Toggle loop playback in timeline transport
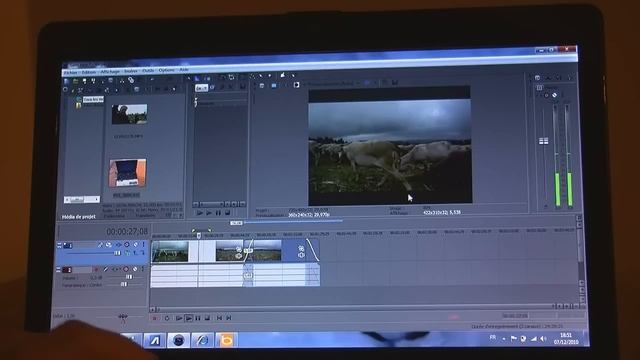This screenshot has width=640, height=360. point(167,318)
